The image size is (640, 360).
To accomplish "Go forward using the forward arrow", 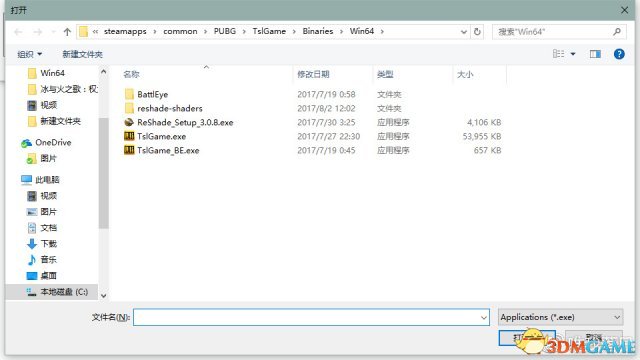I will (38, 32).
